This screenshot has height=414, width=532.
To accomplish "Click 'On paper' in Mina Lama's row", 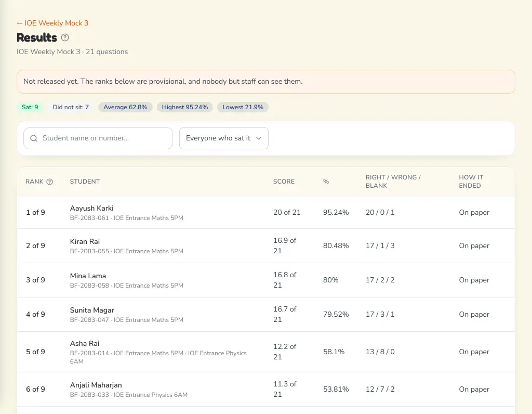I will coord(474,280).
